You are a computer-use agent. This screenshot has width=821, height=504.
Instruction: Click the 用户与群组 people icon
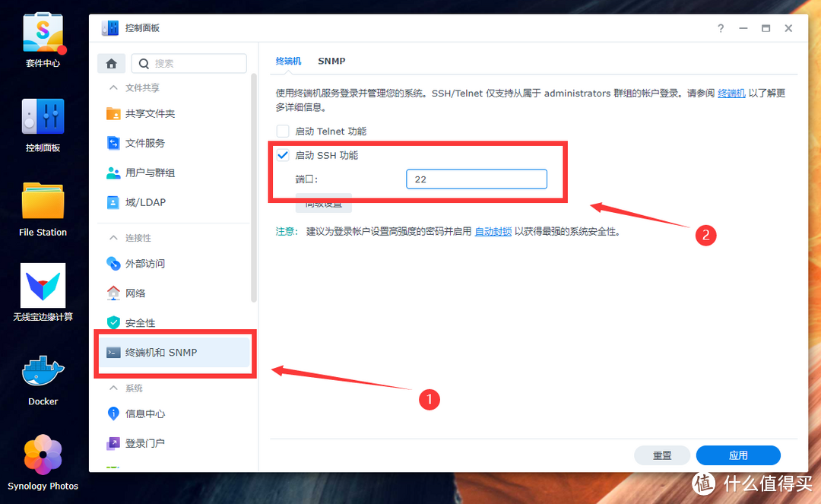pos(113,173)
